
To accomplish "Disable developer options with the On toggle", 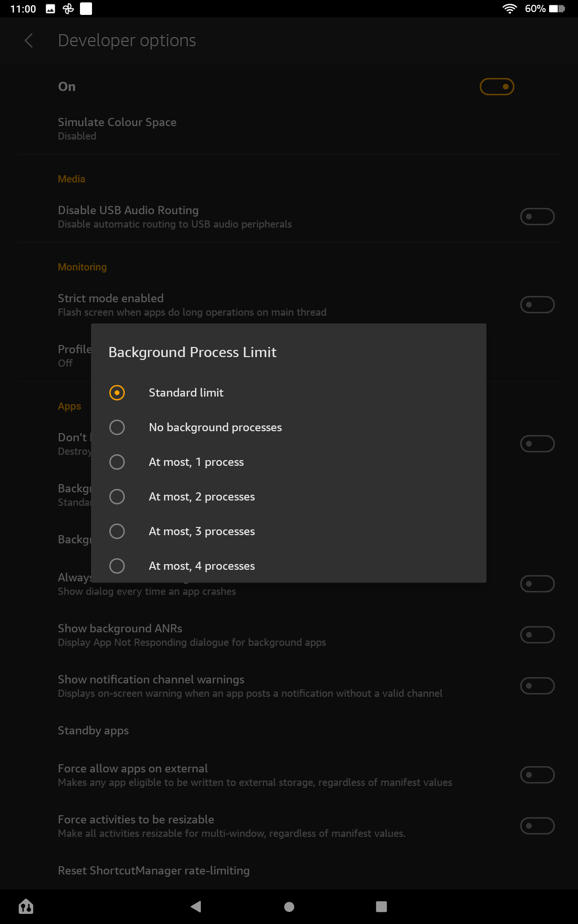I will pos(498,87).
